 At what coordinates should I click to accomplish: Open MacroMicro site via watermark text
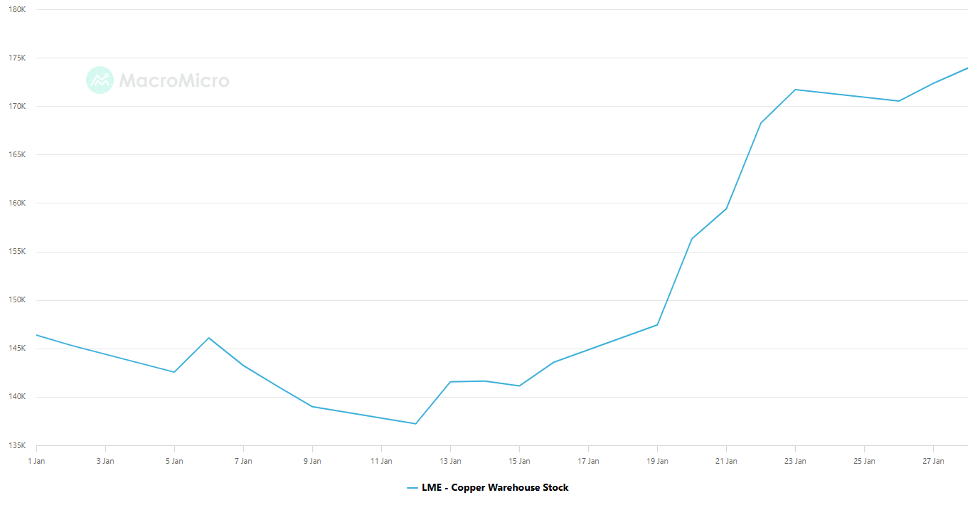coord(173,80)
